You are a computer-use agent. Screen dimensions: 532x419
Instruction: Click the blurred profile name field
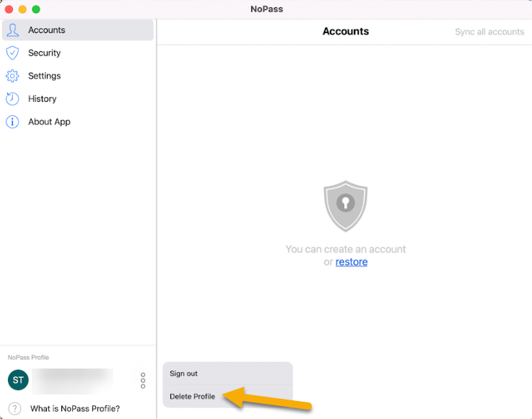[73, 381]
